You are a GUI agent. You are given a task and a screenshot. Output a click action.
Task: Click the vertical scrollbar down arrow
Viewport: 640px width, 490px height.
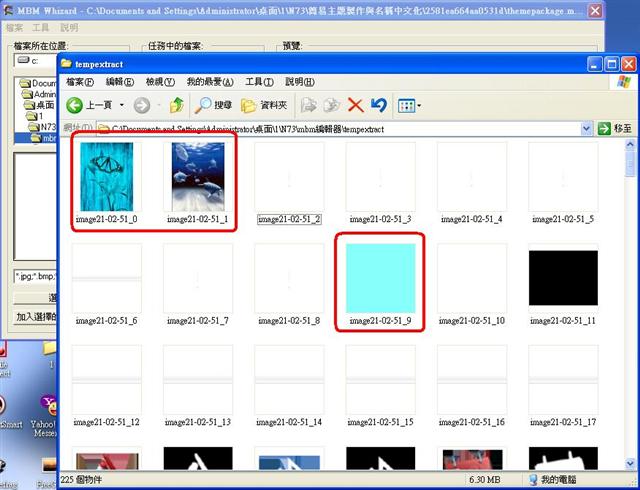[630, 463]
